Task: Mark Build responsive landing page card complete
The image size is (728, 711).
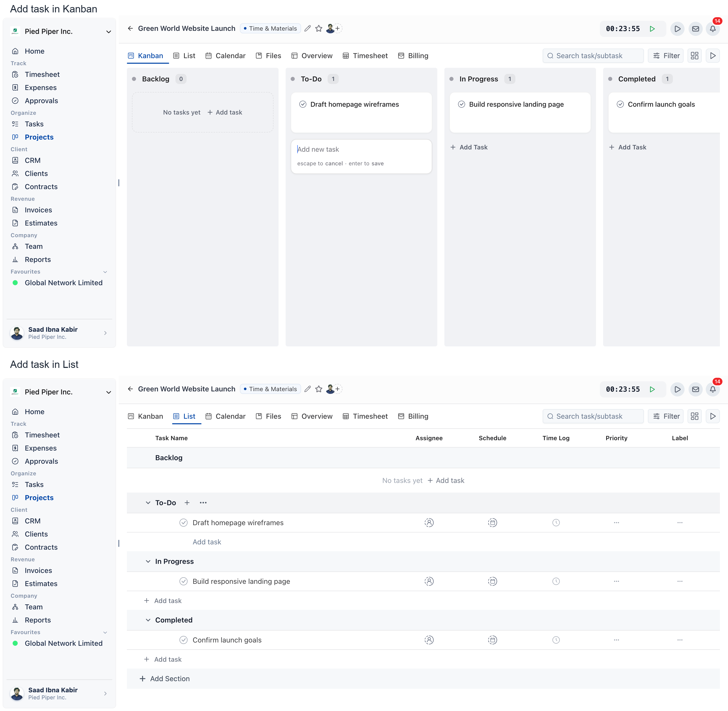Action: 461,104
